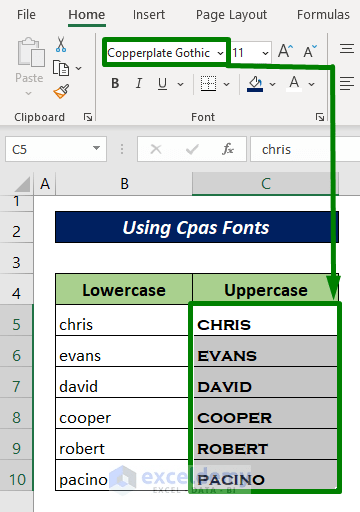Click the Paste clipboard icon
360x512 pixels.
point(31,52)
